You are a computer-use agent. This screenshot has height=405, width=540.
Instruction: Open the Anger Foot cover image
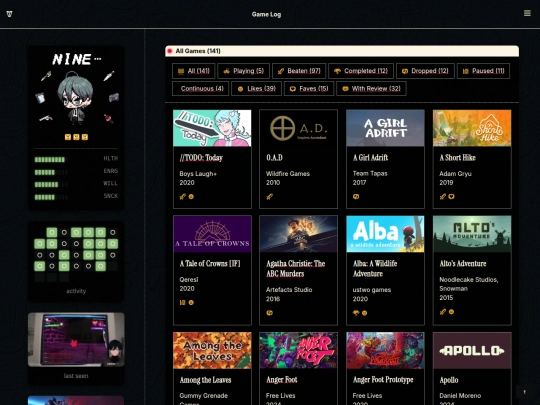[299, 350]
